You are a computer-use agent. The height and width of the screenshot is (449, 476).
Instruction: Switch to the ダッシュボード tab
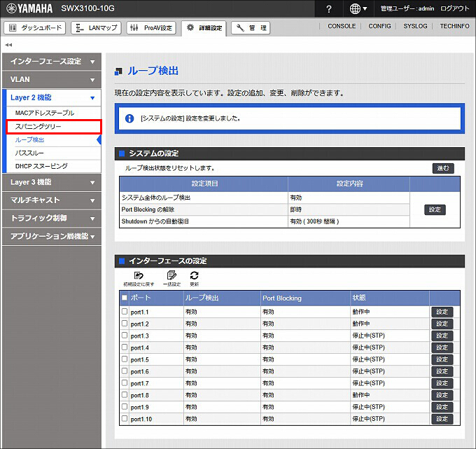(x=34, y=27)
